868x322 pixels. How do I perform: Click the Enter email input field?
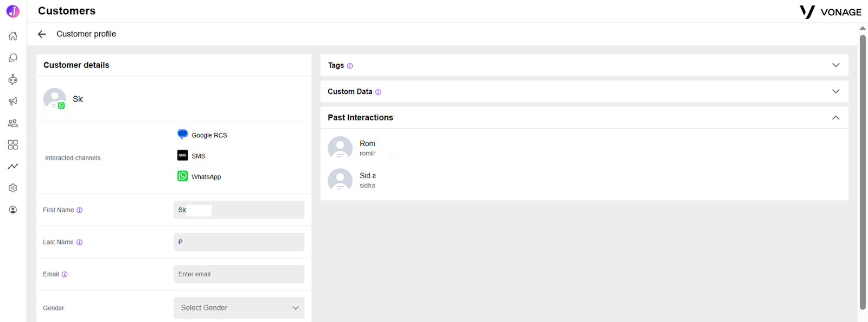click(239, 274)
